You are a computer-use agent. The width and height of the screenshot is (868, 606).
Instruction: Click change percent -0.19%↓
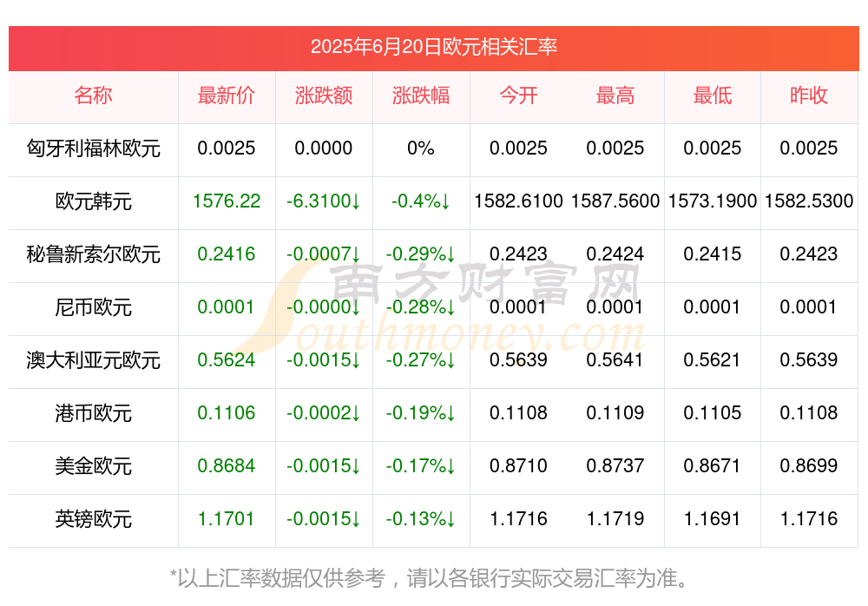click(x=421, y=413)
